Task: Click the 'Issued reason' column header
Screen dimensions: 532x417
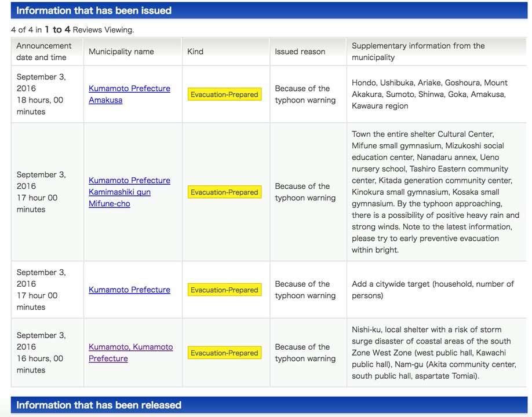Action: (300, 52)
